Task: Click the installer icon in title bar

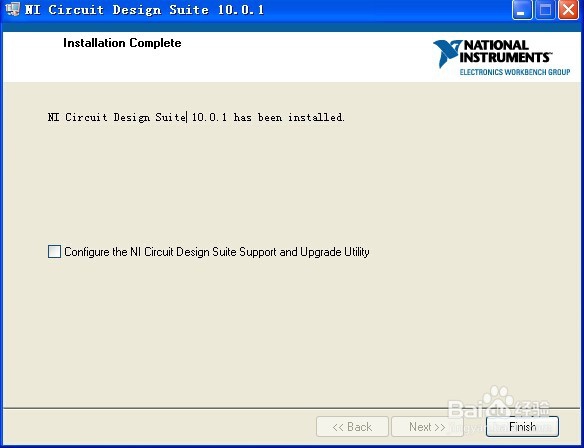Action: [12, 9]
